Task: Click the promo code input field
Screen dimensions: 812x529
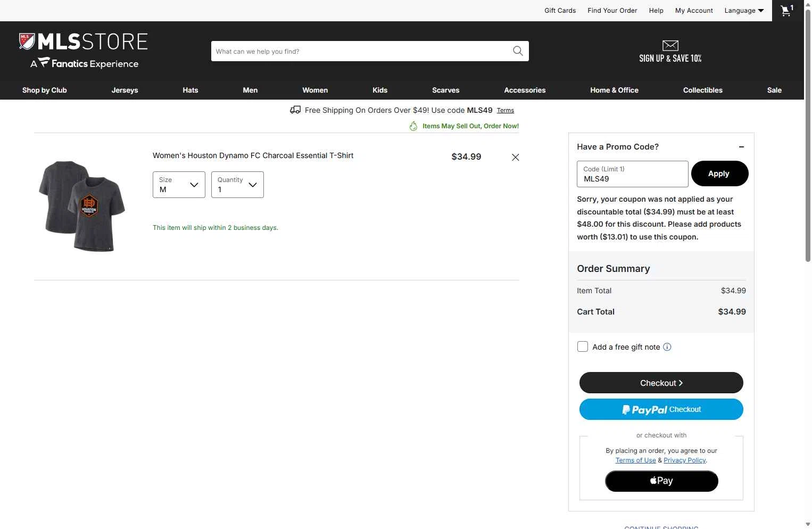Action: coord(632,174)
